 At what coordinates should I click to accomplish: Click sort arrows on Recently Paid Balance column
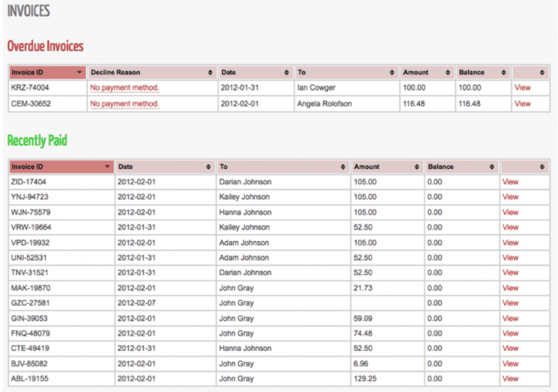[491, 167]
